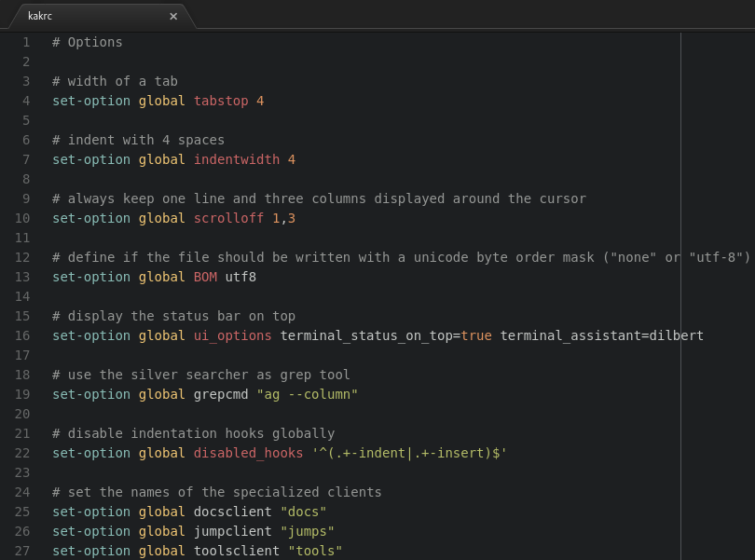Viewport: 755px width, 560px height.
Task: Click the value 4 after tabstop
Action: 260,102
